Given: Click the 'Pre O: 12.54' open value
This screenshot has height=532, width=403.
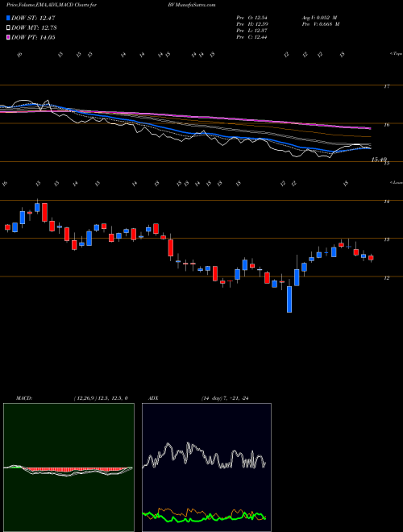Looking at the screenshot, I should click(252, 18).
